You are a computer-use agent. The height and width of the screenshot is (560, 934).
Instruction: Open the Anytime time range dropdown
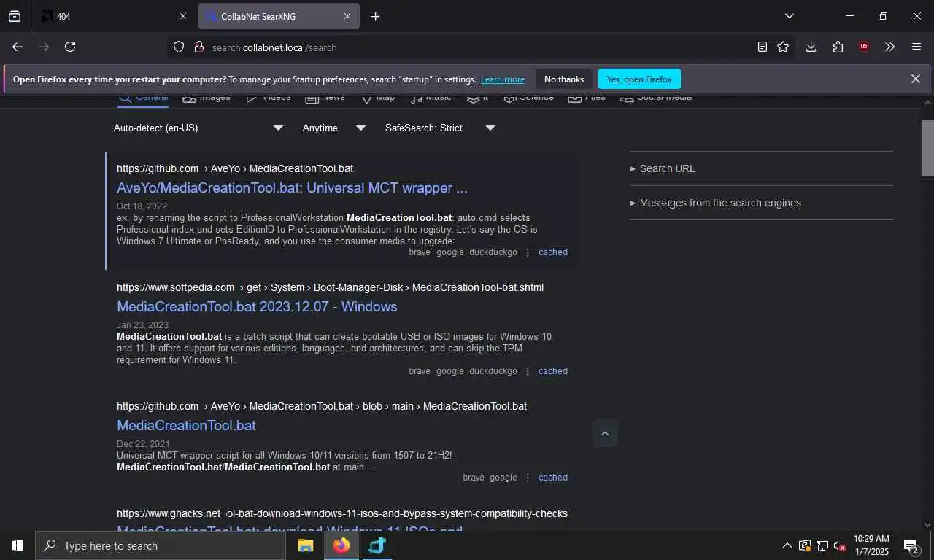point(334,128)
